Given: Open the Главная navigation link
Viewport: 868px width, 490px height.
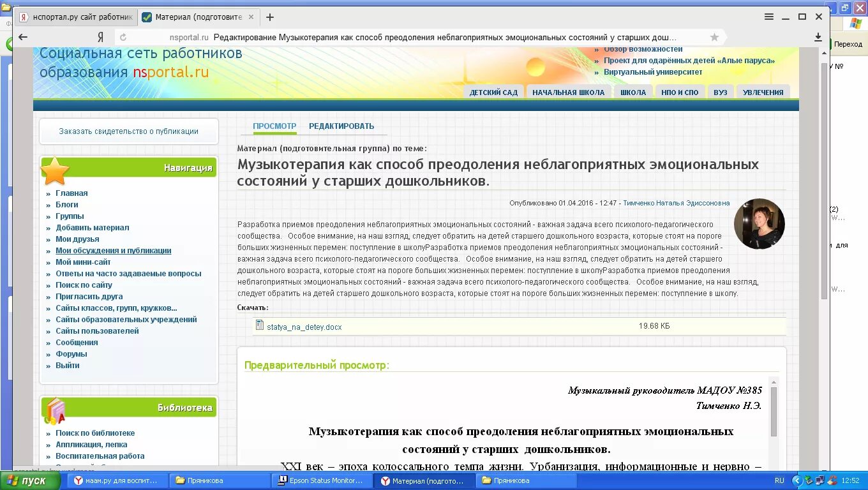Looking at the screenshot, I should point(71,193).
